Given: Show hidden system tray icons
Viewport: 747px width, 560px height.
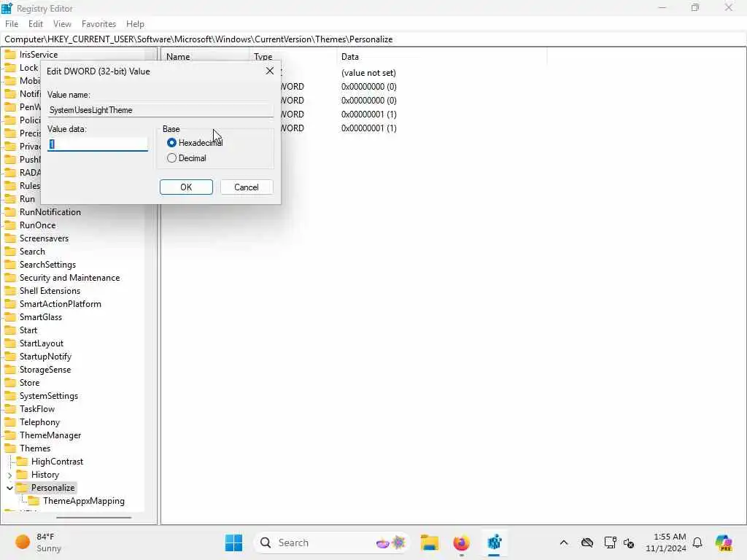Looking at the screenshot, I should 564,542.
